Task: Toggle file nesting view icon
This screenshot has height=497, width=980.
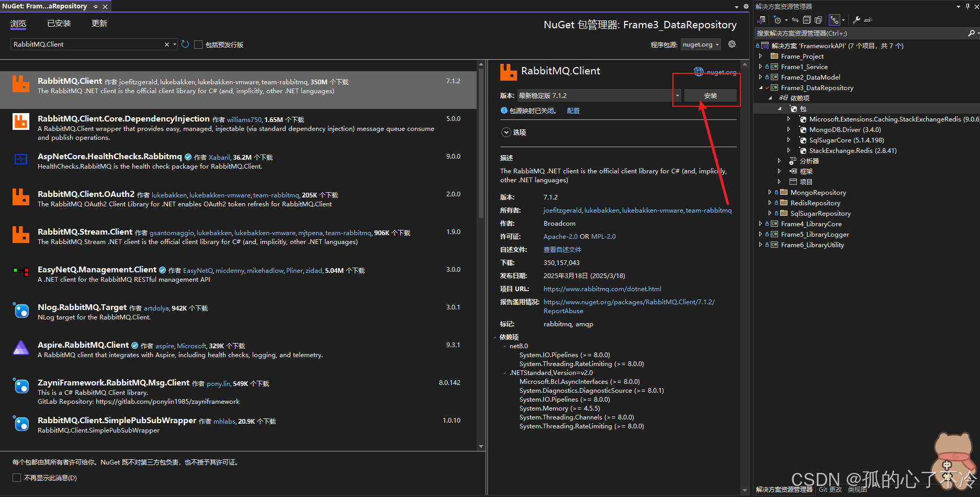Action: [835, 20]
